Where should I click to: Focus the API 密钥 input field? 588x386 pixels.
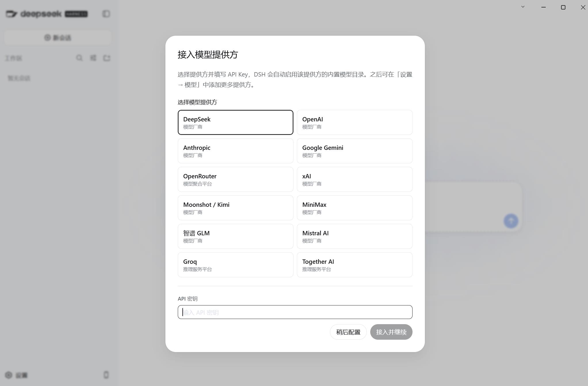pyautogui.click(x=295, y=312)
